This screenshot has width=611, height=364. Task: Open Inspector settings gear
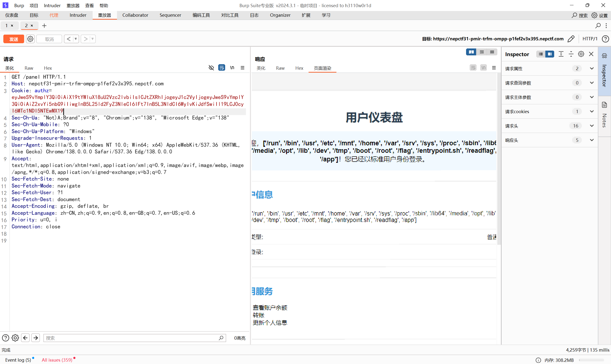coord(581,54)
